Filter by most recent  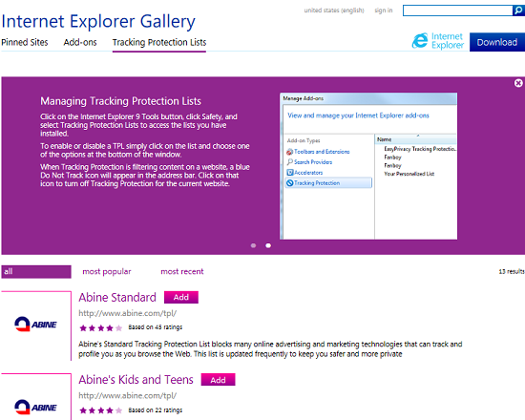(182, 272)
